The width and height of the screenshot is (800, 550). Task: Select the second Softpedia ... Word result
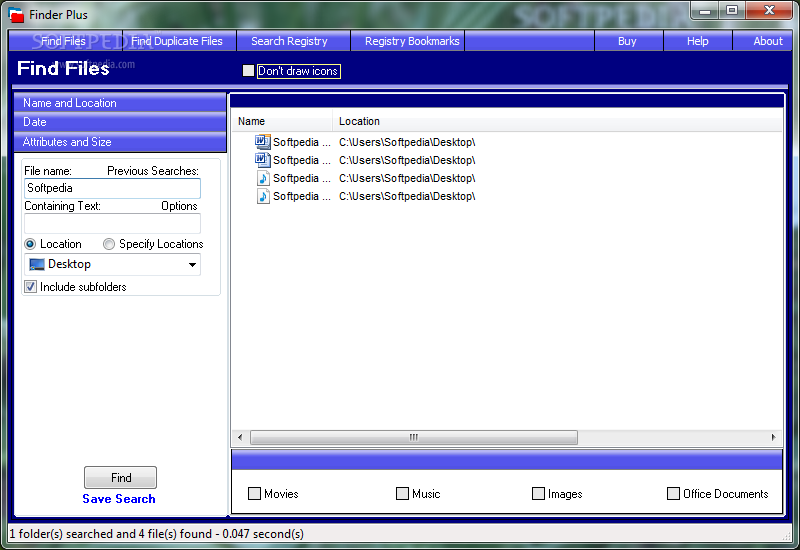pyautogui.click(x=302, y=160)
